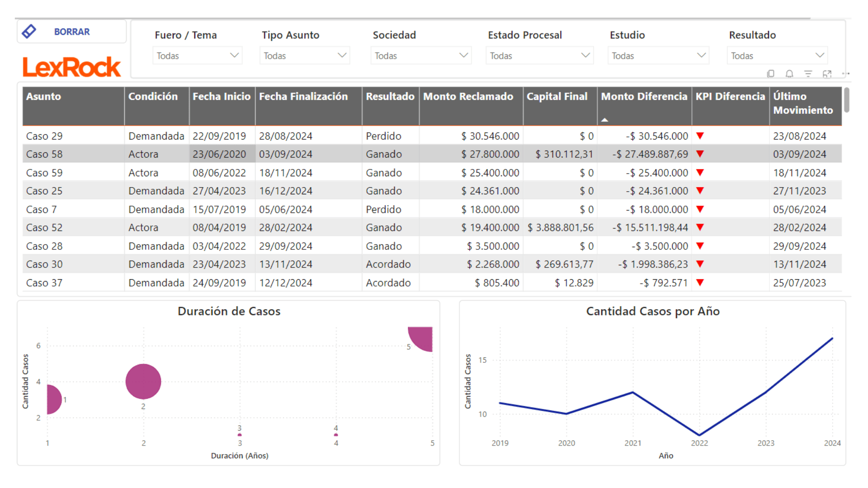Sort by the Monto Reclamado column header
This screenshot has height=488, width=868.
tap(468, 97)
